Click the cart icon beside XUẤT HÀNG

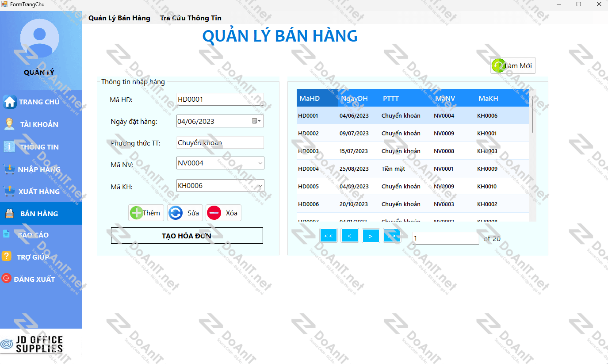pyautogui.click(x=9, y=191)
